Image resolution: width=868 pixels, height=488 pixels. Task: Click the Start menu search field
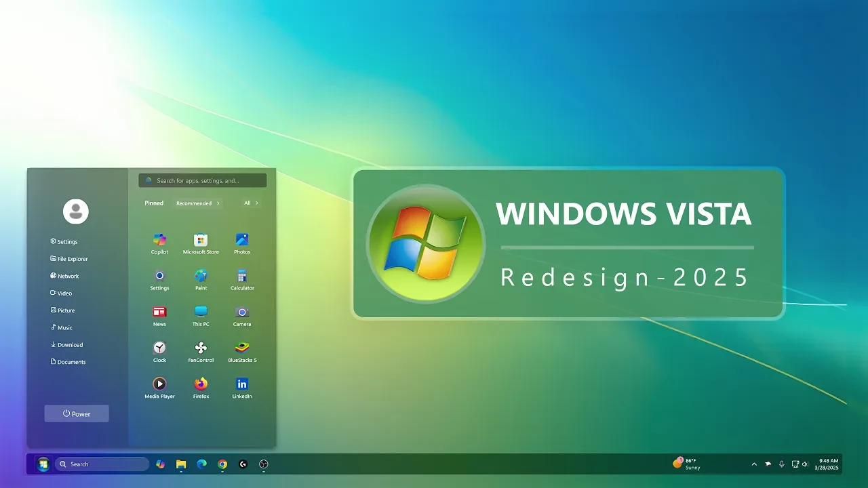pyautogui.click(x=203, y=180)
